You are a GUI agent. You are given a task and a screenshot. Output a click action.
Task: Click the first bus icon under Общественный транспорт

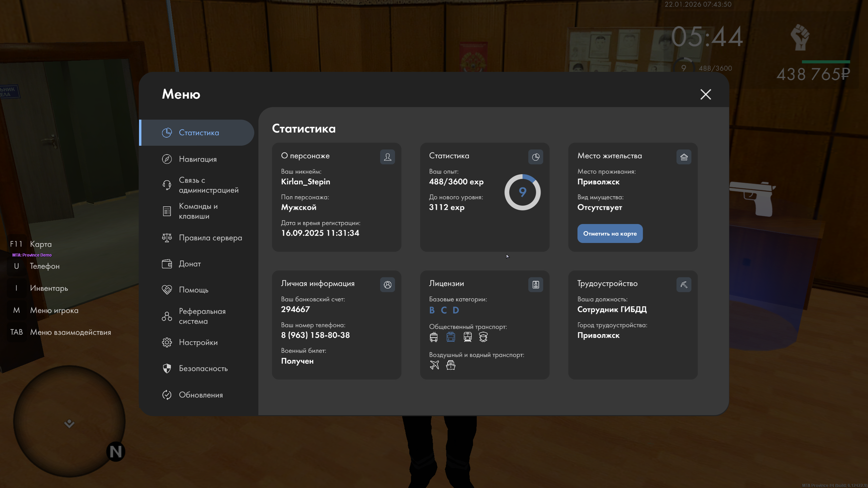coord(434,337)
